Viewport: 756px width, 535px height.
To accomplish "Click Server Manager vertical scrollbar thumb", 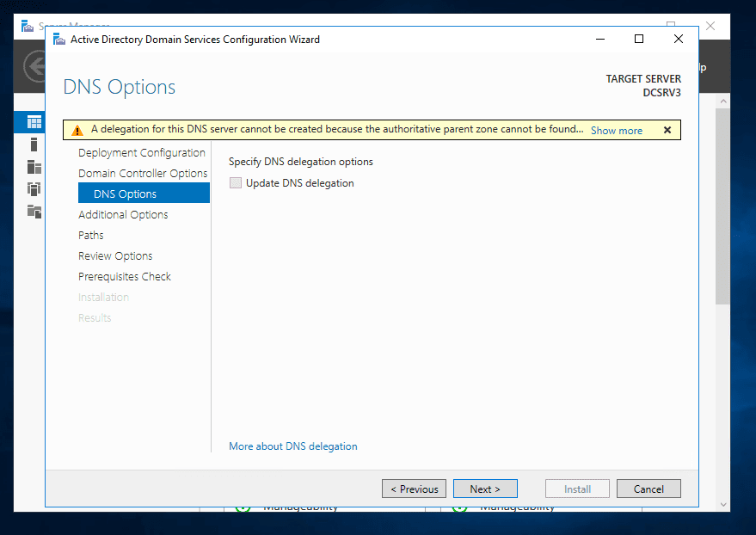I will (x=722, y=206).
